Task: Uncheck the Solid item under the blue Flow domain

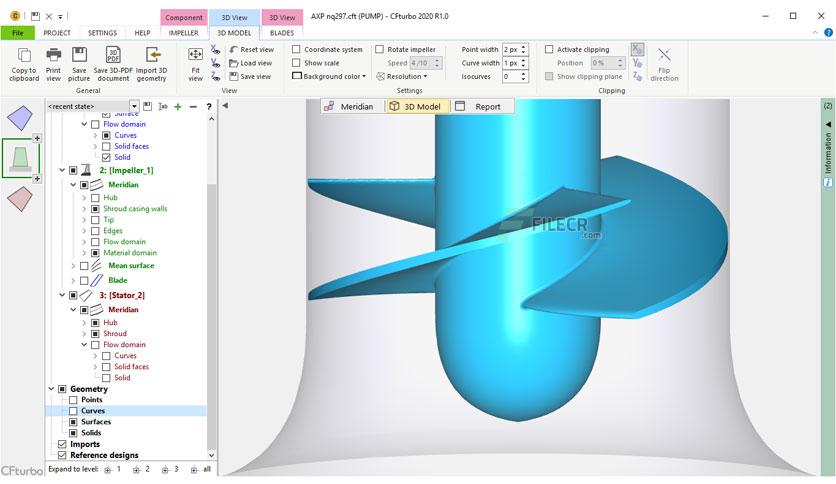Action: tap(106, 157)
